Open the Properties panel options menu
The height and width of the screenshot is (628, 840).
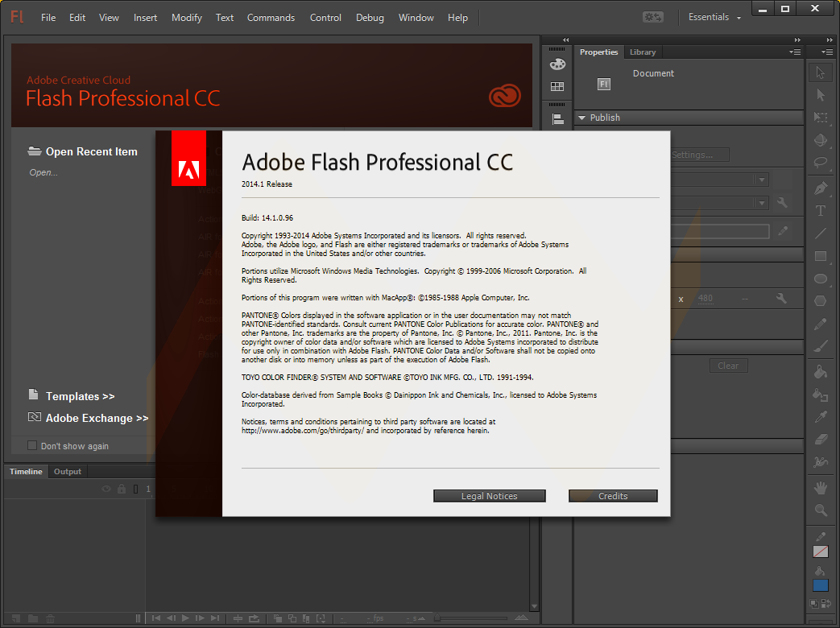coord(795,52)
